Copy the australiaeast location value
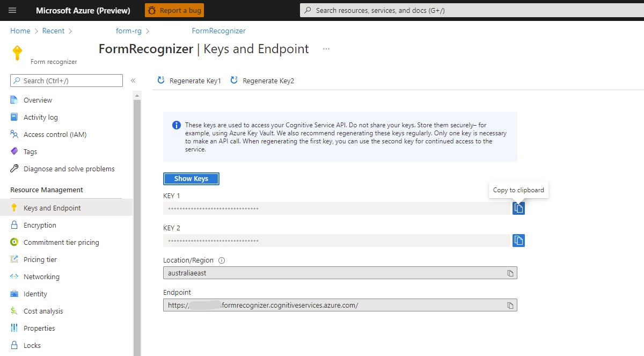Screen dimensions: 644x356 coord(510,273)
